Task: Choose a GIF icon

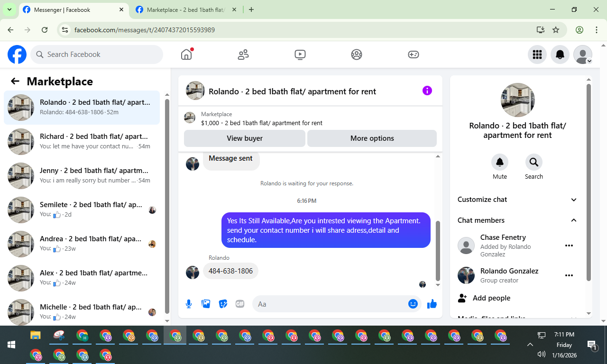Action: (x=240, y=304)
